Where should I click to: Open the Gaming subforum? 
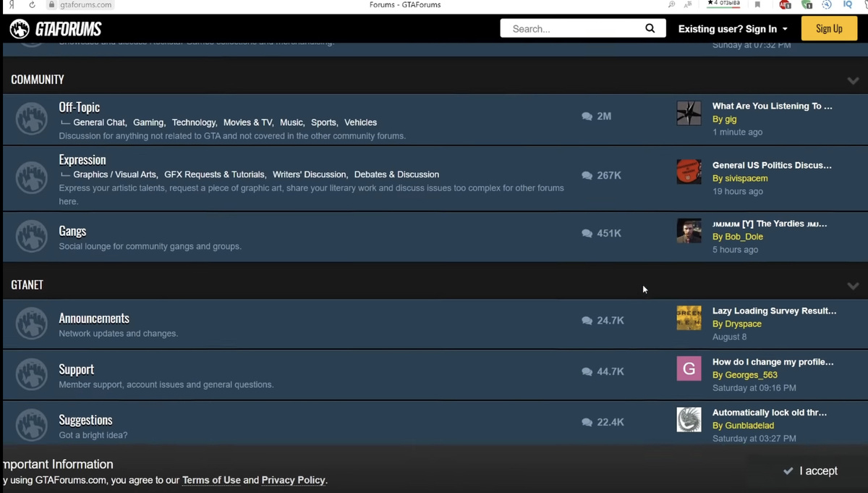pyautogui.click(x=148, y=122)
